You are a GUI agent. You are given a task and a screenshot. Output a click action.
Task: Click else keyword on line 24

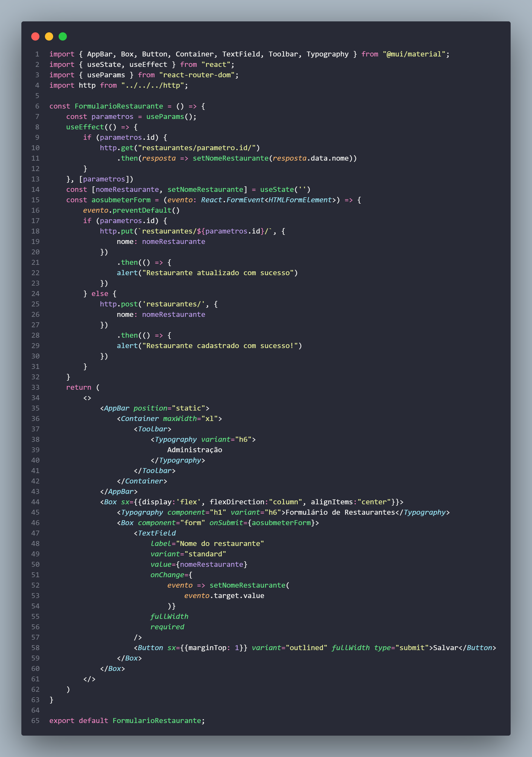[x=100, y=294]
